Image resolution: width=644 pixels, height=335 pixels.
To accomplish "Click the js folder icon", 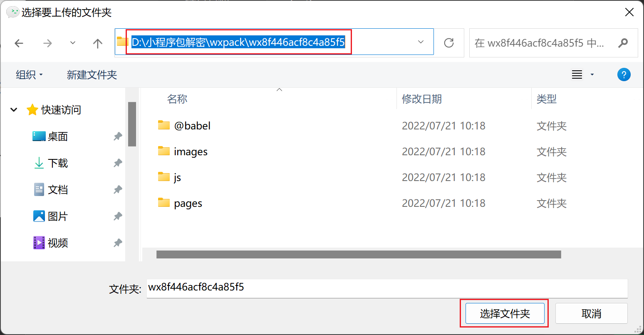I will pyautogui.click(x=164, y=176).
